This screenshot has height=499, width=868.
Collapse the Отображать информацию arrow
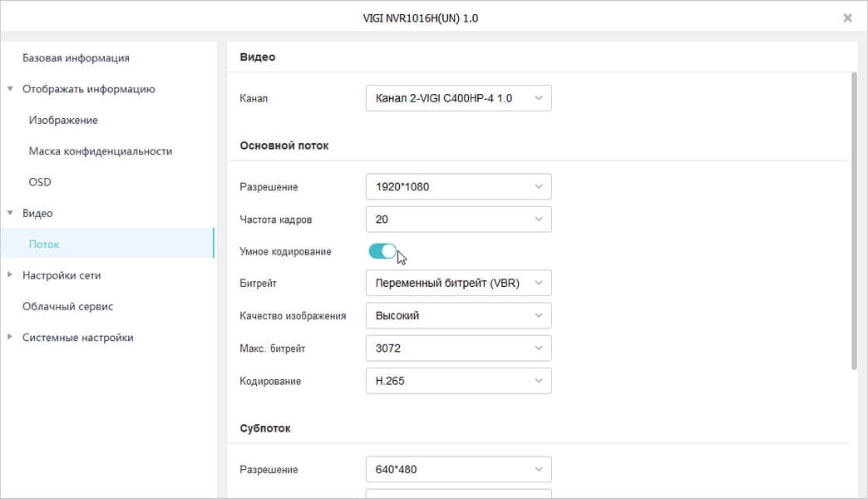click(x=10, y=89)
